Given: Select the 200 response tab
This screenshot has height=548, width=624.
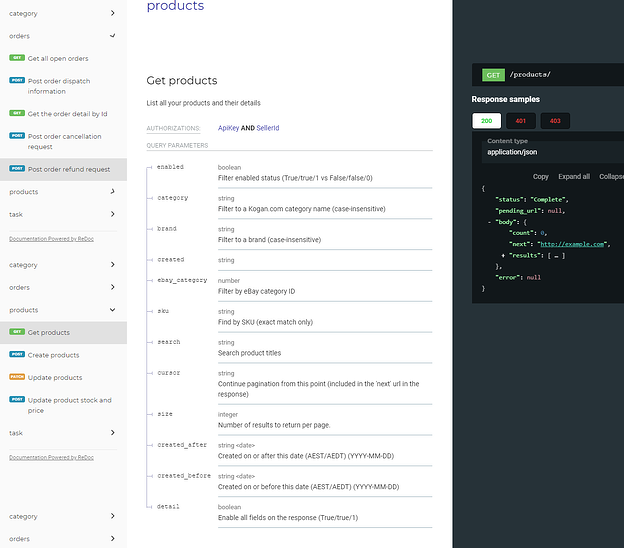Looking at the screenshot, I should pyautogui.click(x=486, y=121).
